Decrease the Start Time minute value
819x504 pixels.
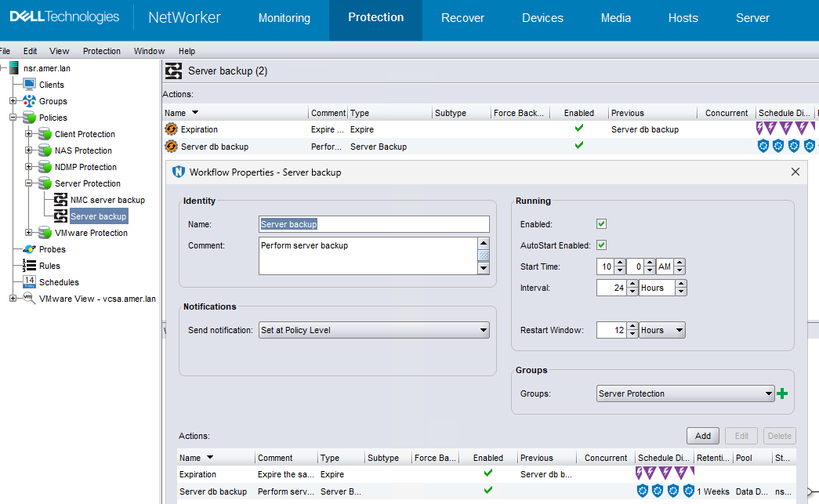pyautogui.click(x=649, y=270)
